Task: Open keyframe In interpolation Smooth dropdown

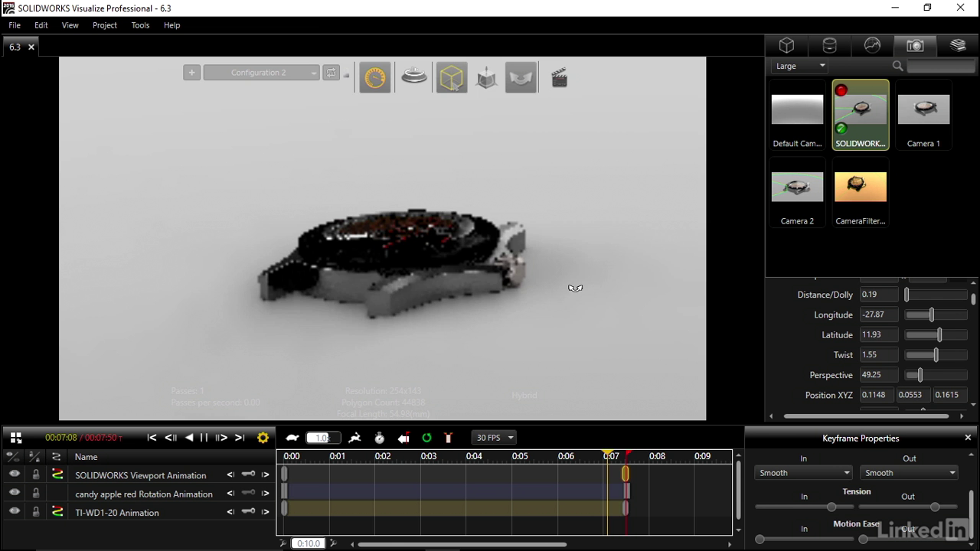Action: [803, 473]
